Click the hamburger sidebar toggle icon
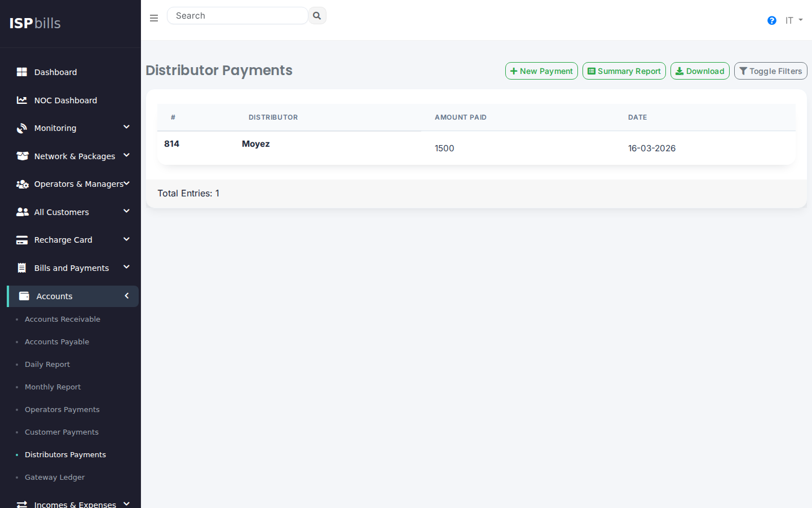The height and width of the screenshot is (508, 812). click(154, 18)
